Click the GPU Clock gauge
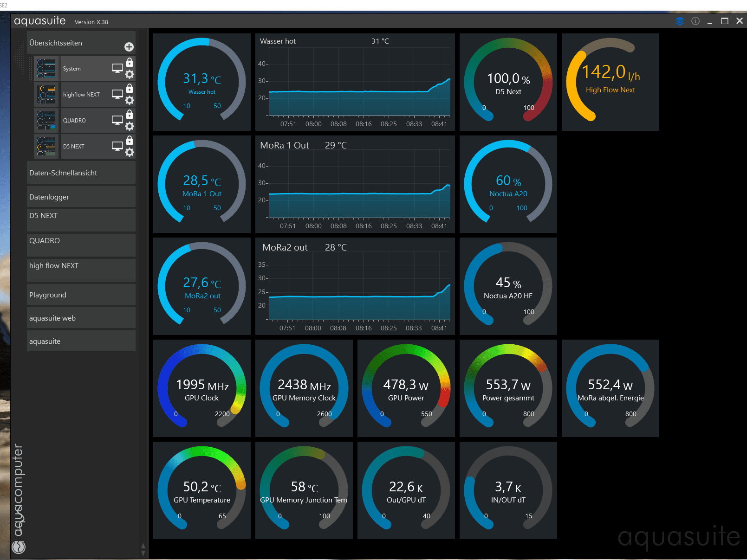747x560 pixels. 202,388
